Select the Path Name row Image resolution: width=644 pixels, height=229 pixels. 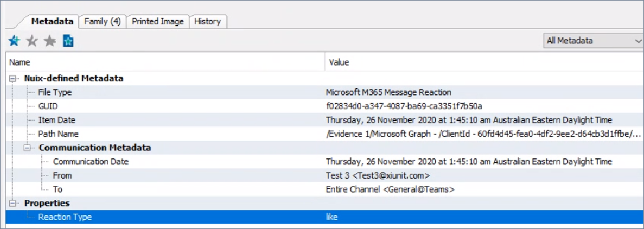325,134
